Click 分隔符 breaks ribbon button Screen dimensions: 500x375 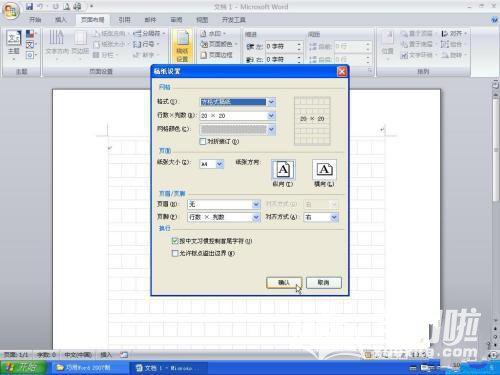click(149, 34)
